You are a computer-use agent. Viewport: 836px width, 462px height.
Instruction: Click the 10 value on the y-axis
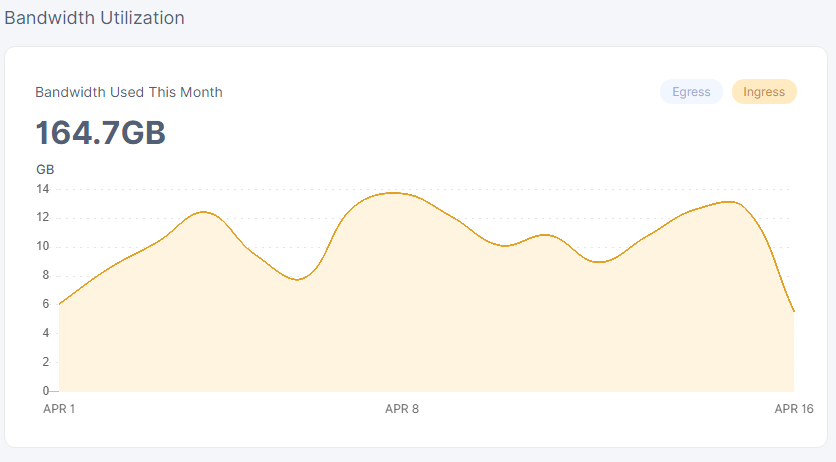coord(43,247)
